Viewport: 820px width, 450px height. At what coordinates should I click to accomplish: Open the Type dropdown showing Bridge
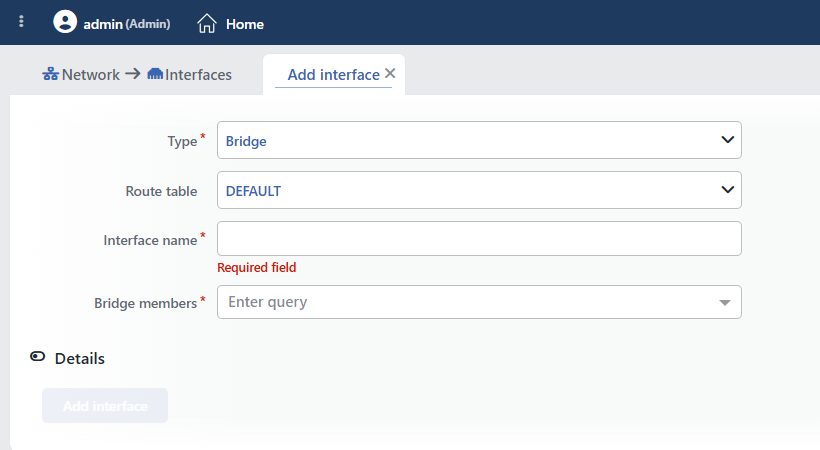coord(479,140)
